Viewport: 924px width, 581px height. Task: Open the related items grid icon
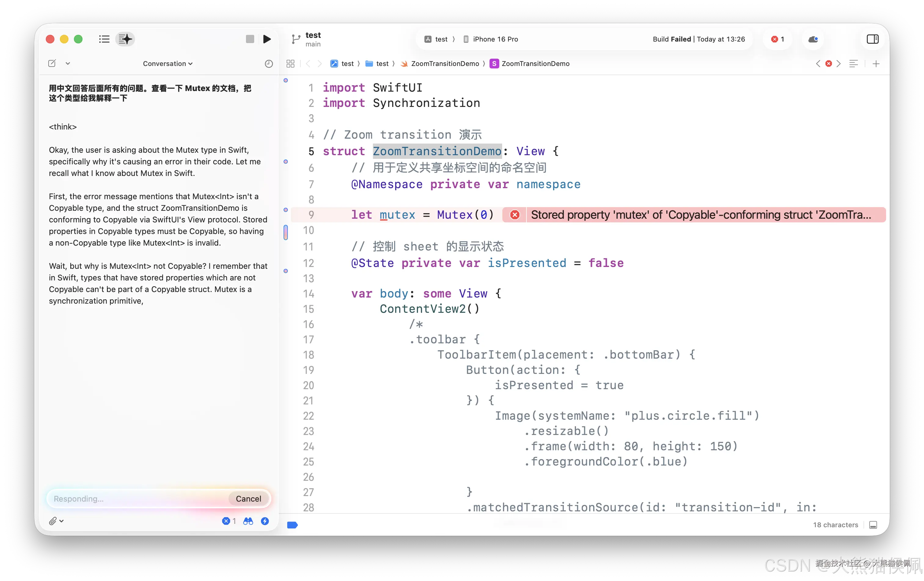pyautogui.click(x=291, y=64)
